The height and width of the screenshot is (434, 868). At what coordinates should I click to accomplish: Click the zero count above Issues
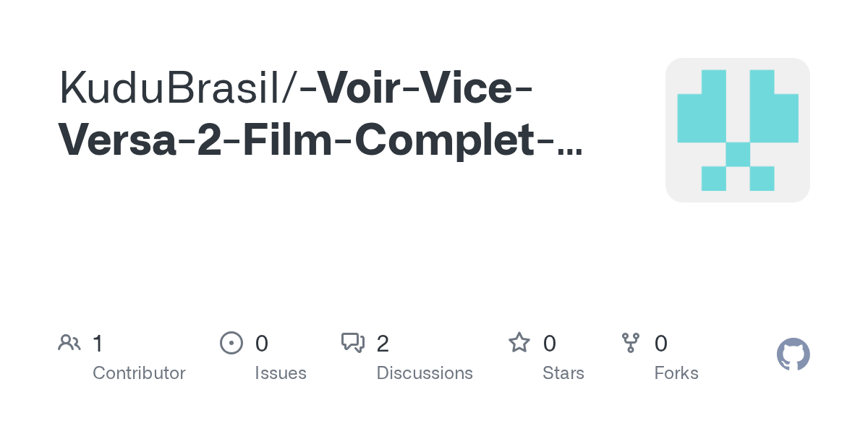262,344
